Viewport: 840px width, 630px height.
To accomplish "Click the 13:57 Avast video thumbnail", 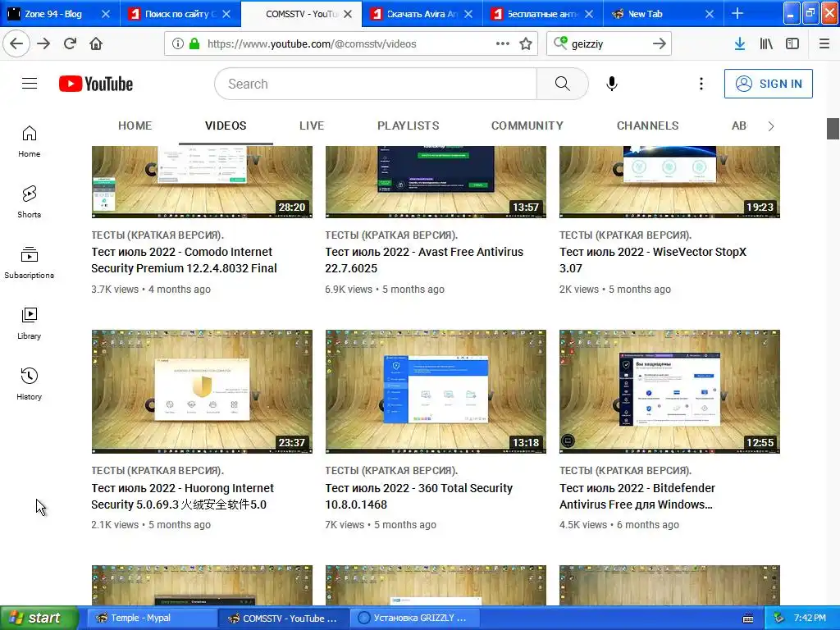I will coord(436,182).
